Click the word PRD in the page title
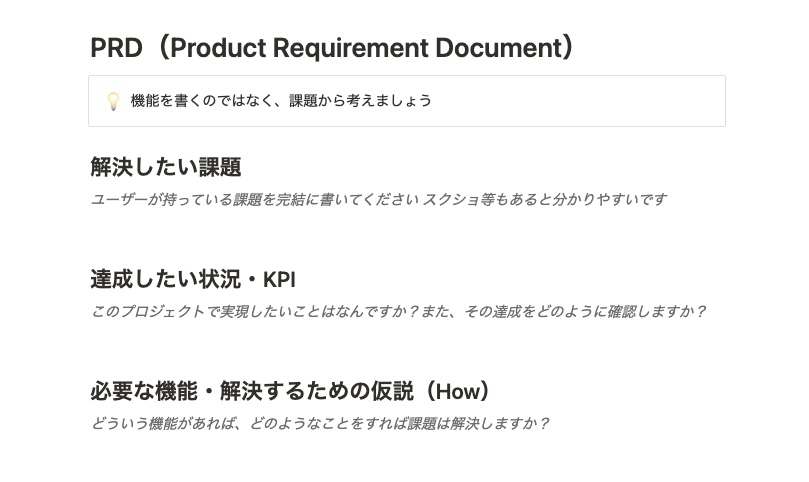This screenshot has width=809, height=482. 116,48
